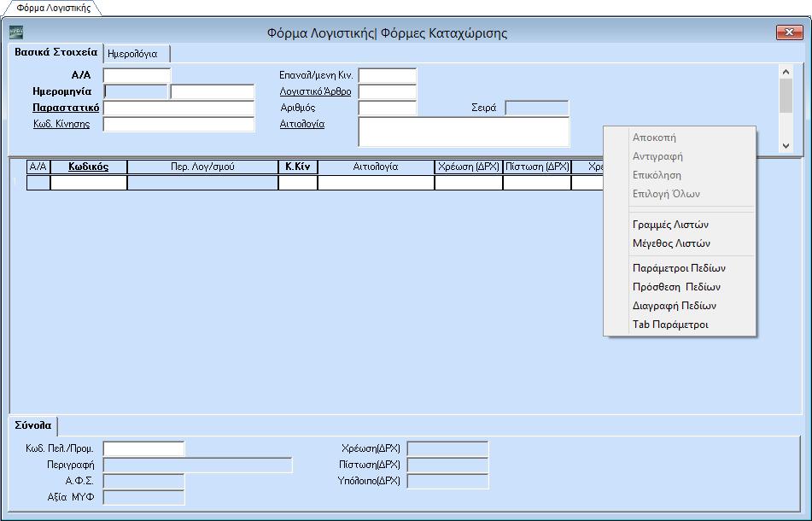Viewport: 812px width, 521px height.
Task: Open the Φόρμα Λογιστικής document tab
Action: (x=53, y=8)
